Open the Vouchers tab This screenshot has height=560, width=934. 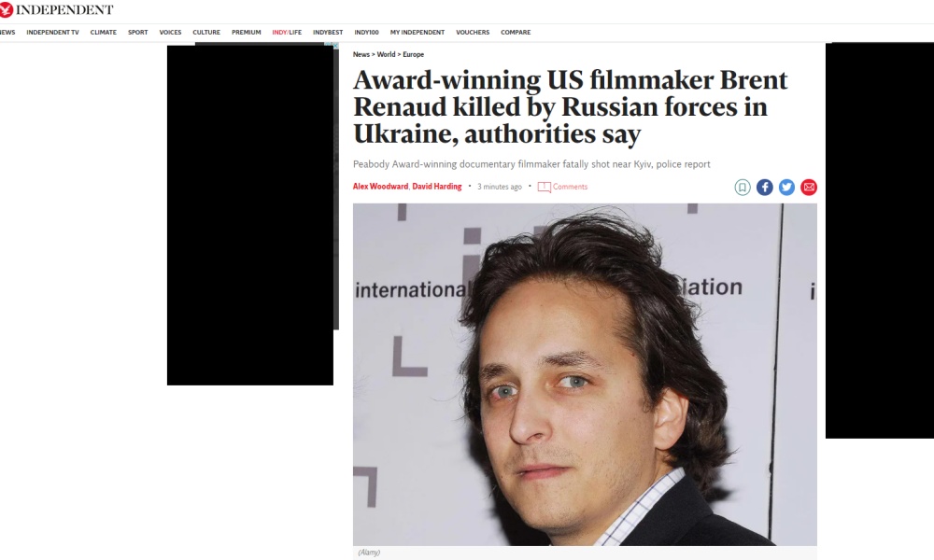[x=473, y=33]
